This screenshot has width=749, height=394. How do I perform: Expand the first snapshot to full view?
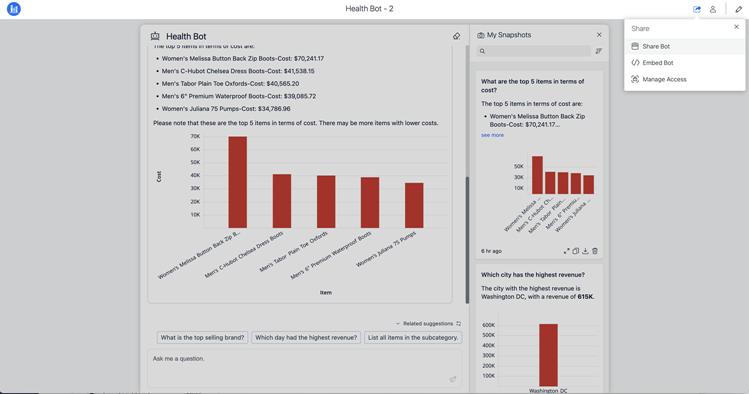click(567, 251)
